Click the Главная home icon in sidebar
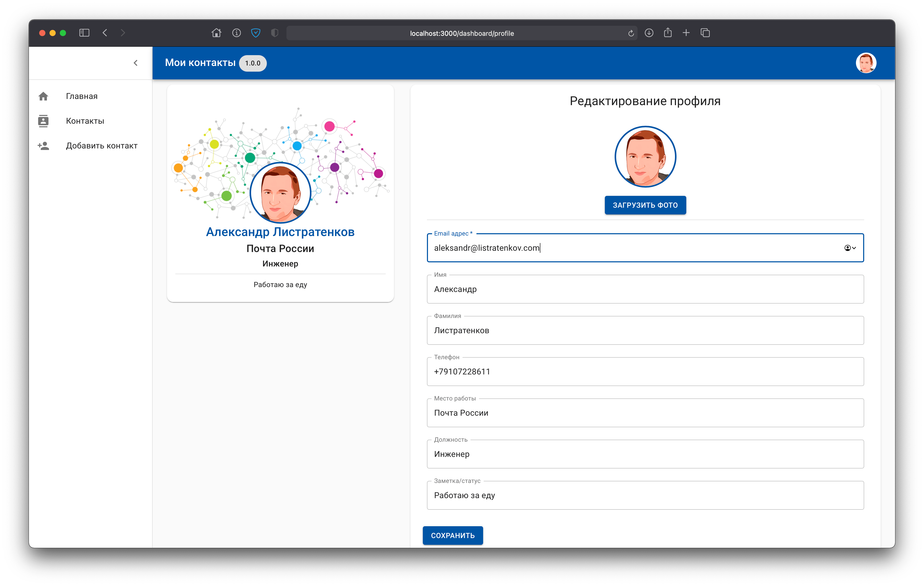This screenshot has width=924, height=586. coord(43,96)
